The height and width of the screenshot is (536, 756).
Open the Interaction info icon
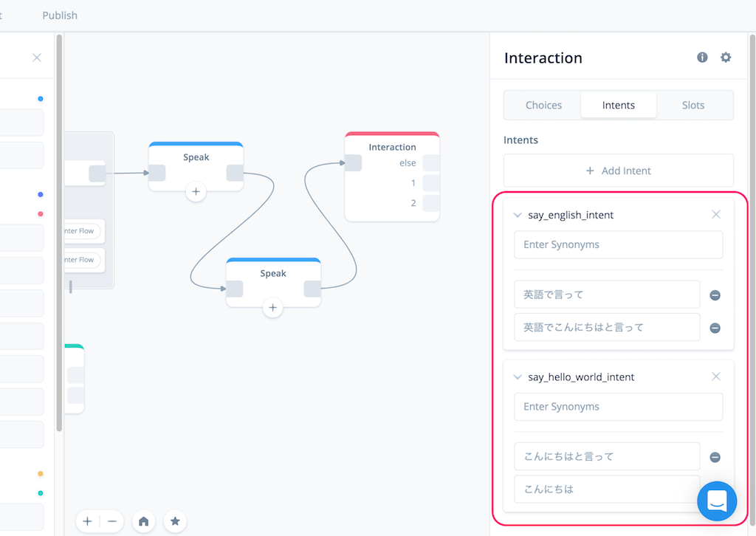point(702,57)
